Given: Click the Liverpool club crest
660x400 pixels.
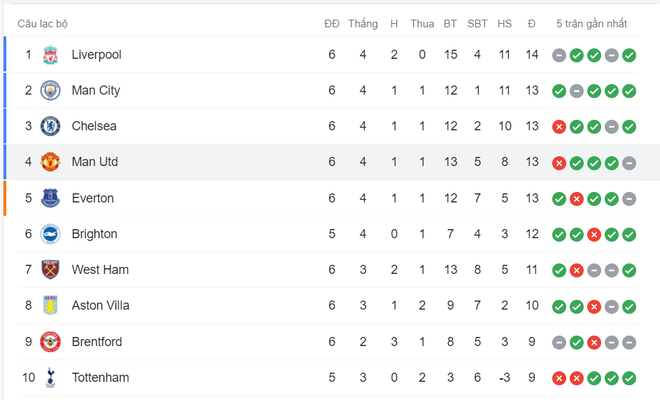Looking at the screenshot, I should 50,55.
